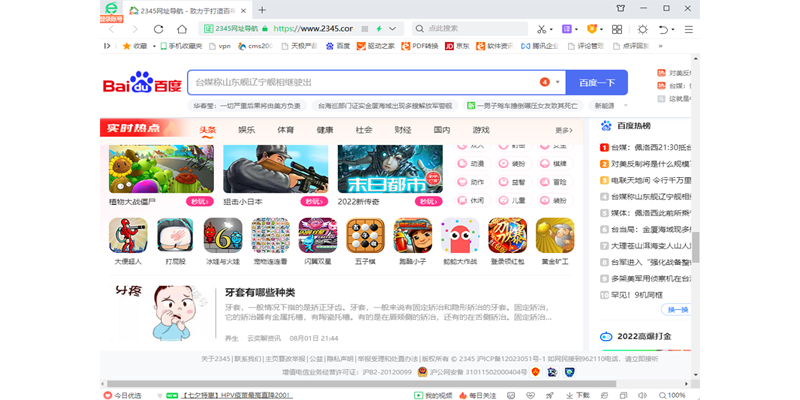Click 更多 to see more categories
Viewport: 800px width, 400px height.
pos(564,130)
